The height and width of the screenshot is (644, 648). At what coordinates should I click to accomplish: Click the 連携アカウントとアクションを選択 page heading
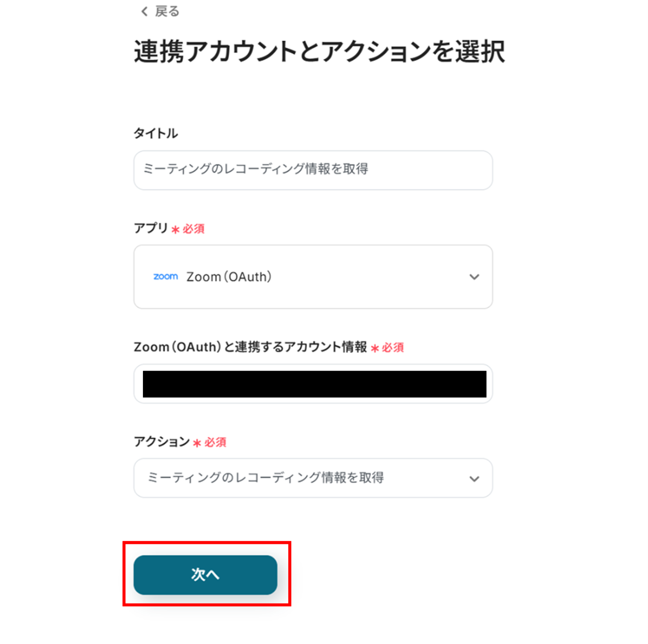point(319,52)
